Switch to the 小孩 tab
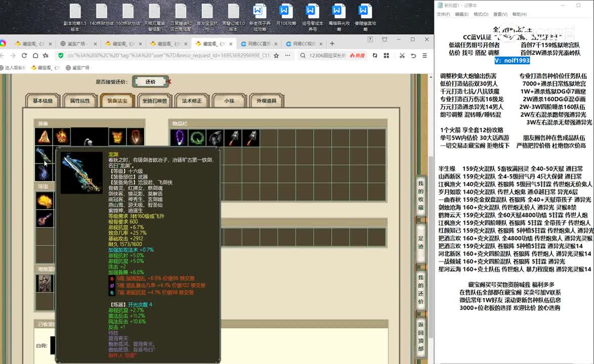The height and width of the screenshot is (364, 594). [229, 101]
